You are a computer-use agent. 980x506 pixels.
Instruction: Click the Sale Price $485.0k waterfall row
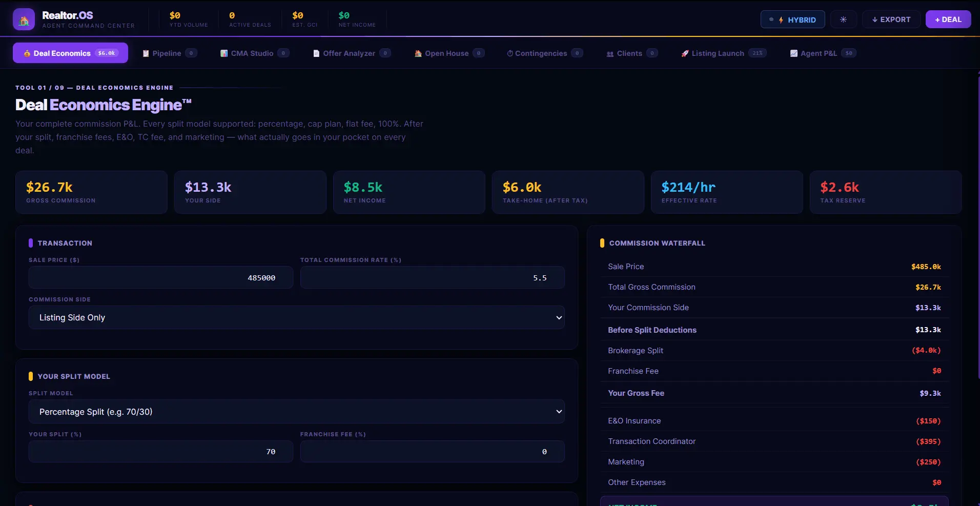774,267
